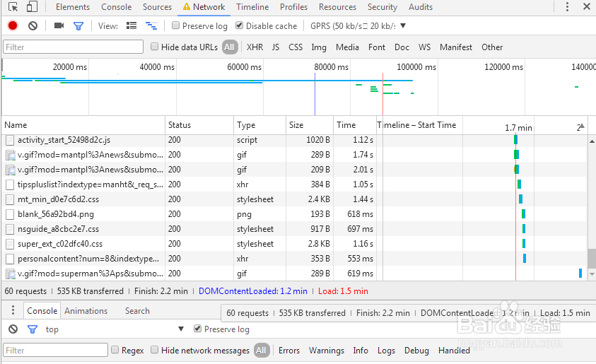Screen dimensions: 596x364
Task: Activate the inspect element picker icon
Action: click(13, 7)
